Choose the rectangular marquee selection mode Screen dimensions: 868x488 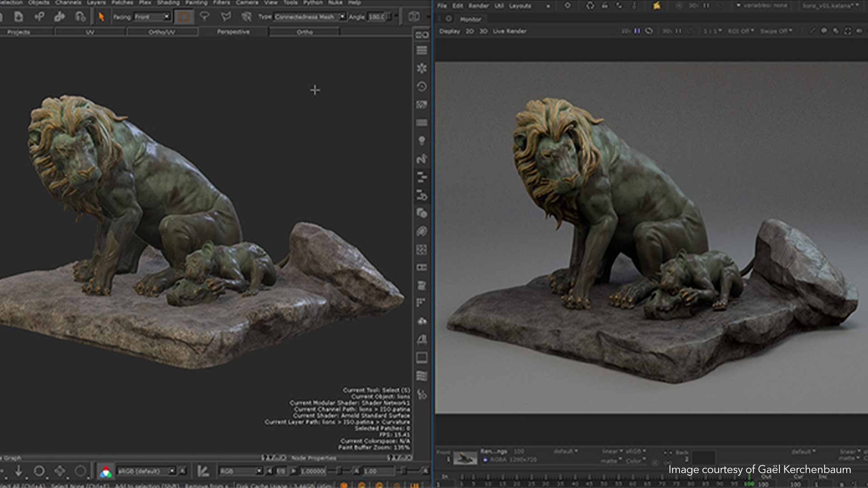coord(184,17)
